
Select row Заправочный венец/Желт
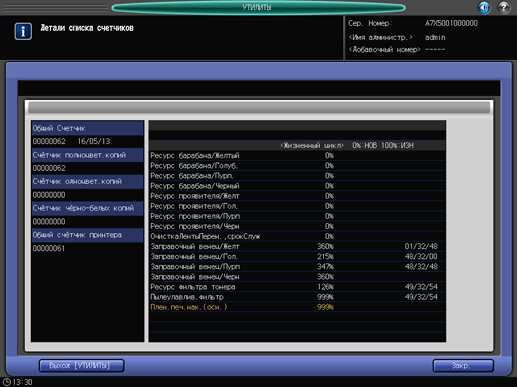[x=297, y=246]
